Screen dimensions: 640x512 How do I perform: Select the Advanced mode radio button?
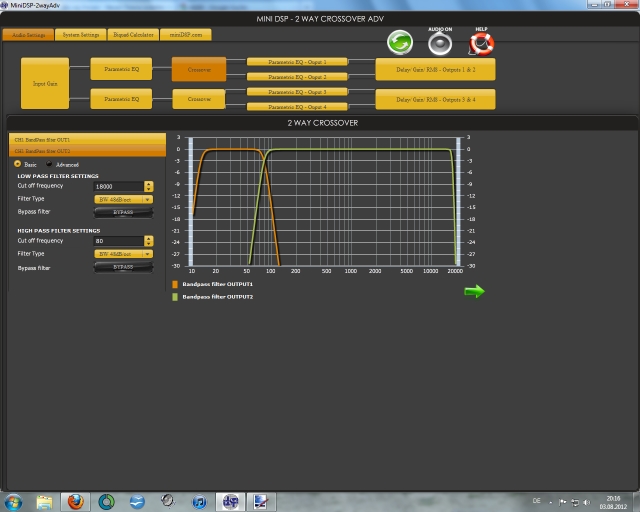(49, 164)
